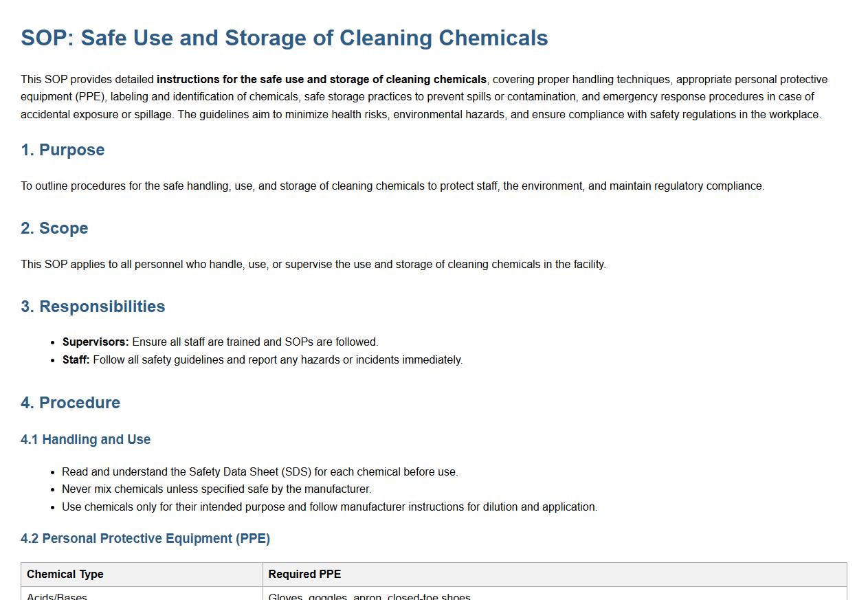Click the word "Supervisors" bullet description text
The image size is (868, 600).
(x=255, y=342)
